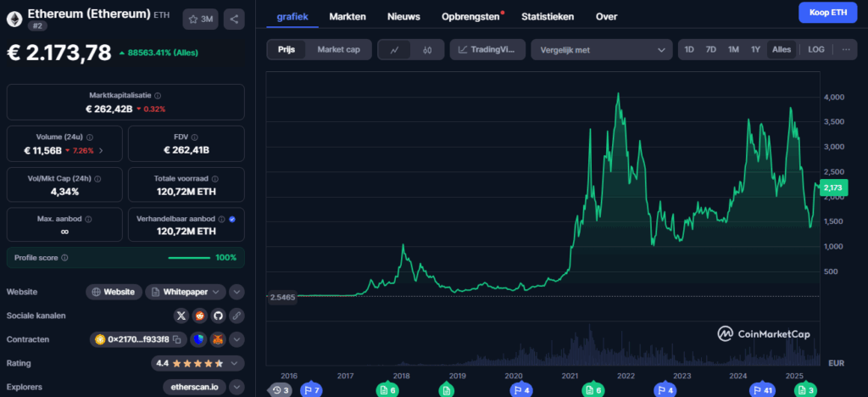Set chart range to 1D
The height and width of the screenshot is (397, 868).
pyautogui.click(x=689, y=49)
